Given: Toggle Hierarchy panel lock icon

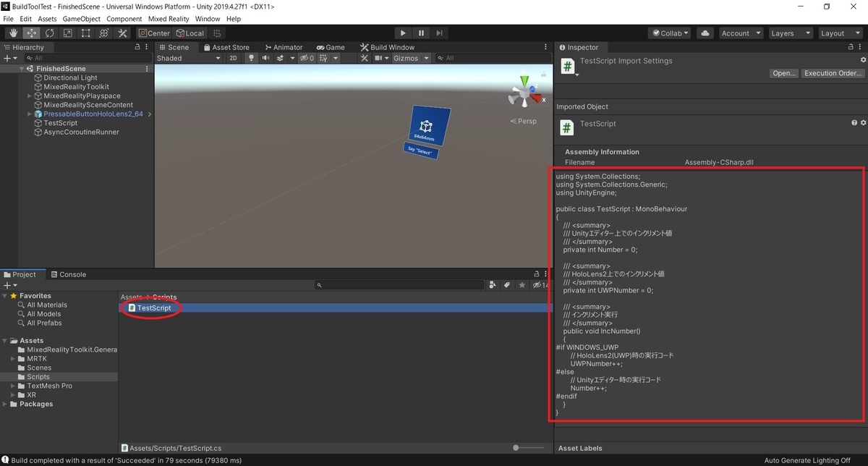Looking at the screenshot, I should [137, 47].
